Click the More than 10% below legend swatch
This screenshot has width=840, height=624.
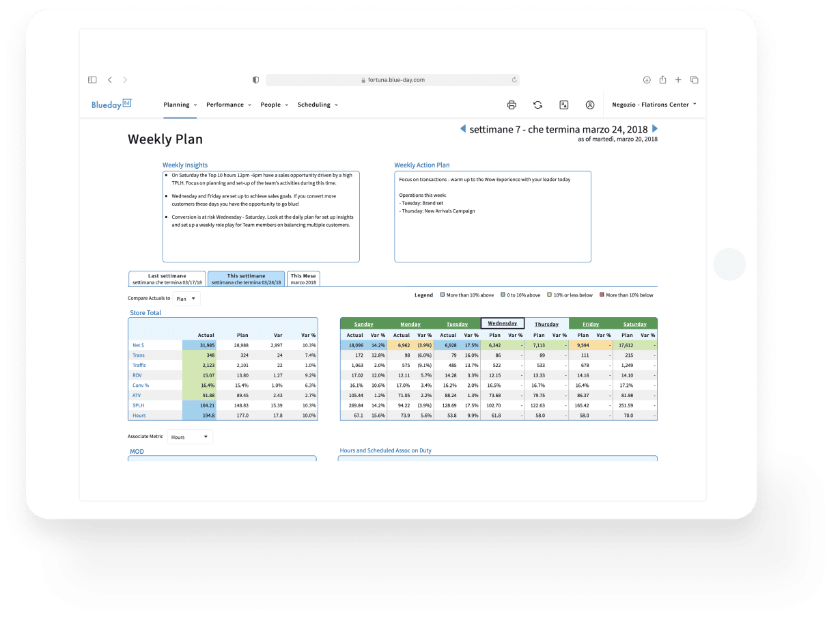602,295
